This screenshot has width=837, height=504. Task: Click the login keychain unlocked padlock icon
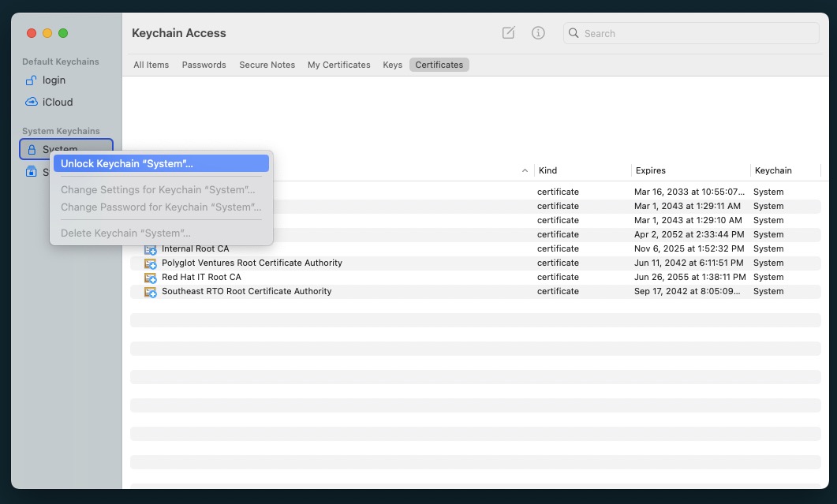click(x=32, y=80)
